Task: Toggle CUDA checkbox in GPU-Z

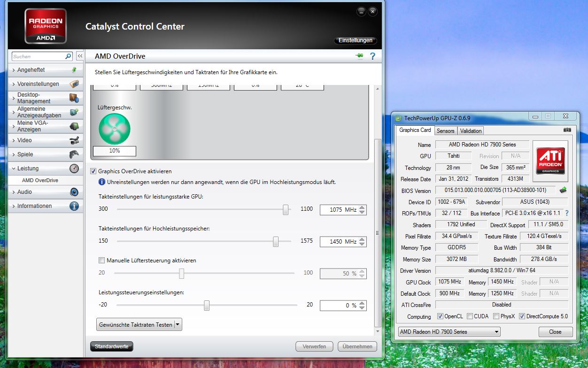Action: (x=470, y=316)
